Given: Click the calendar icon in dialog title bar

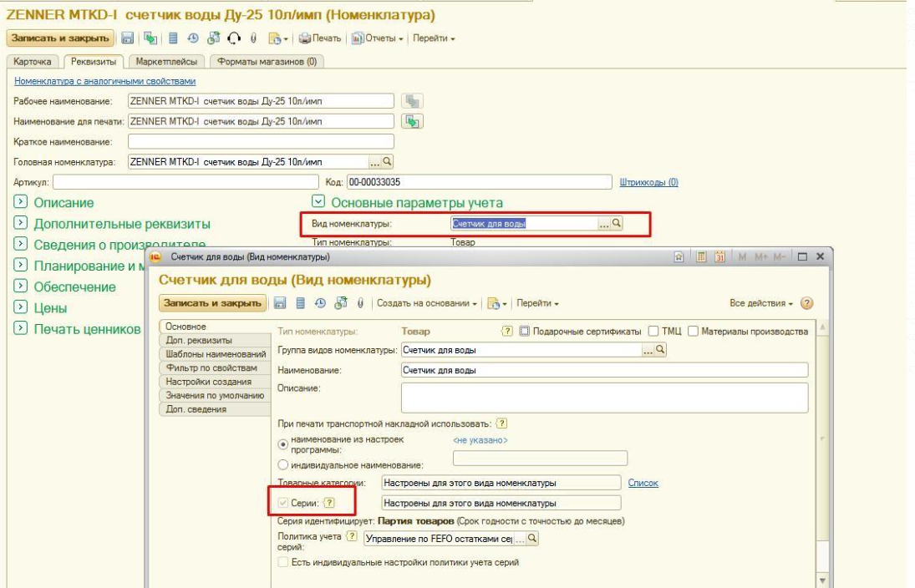Looking at the screenshot, I should coord(719,256).
